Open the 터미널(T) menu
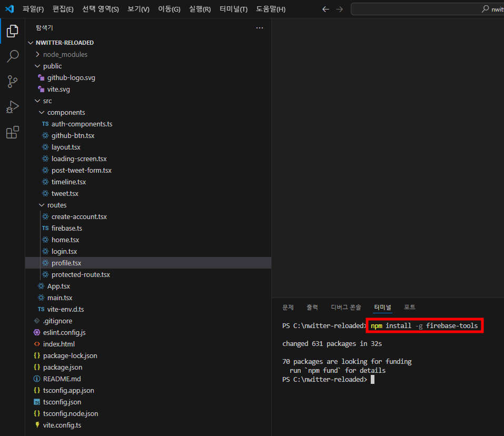 point(233,9)
